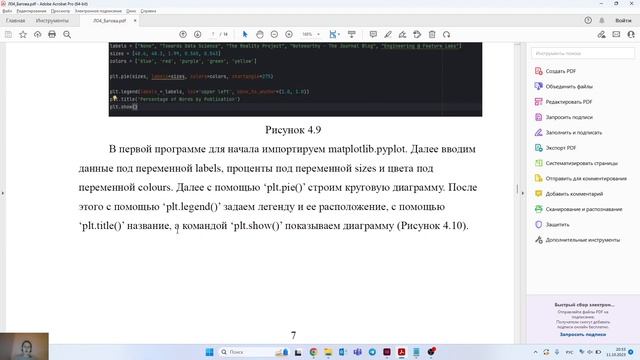Go to previous page arrow
Image resolution: width=640 pixels, height=360 pixels.
183,35
